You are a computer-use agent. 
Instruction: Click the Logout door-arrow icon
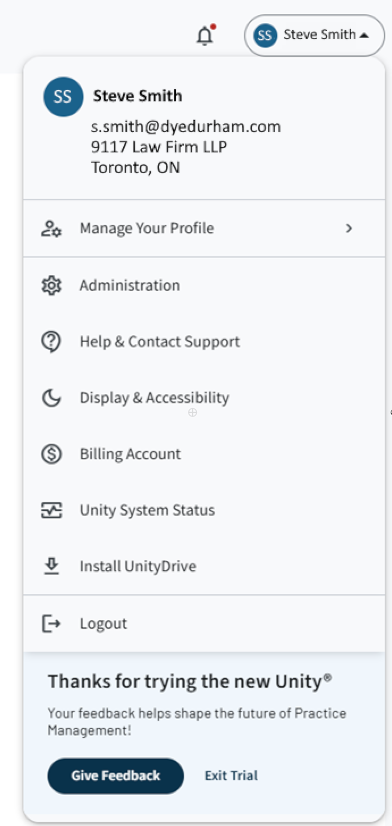tap(51, 624)
